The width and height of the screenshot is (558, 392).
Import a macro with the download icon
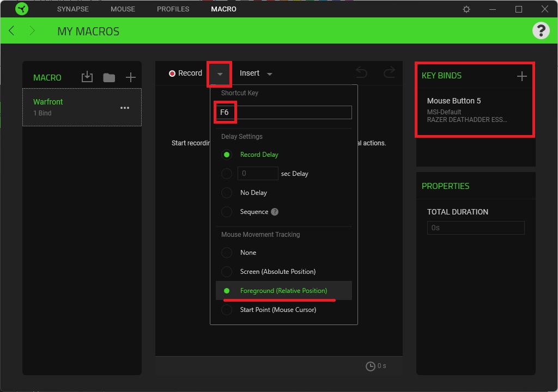click(87, 77)
